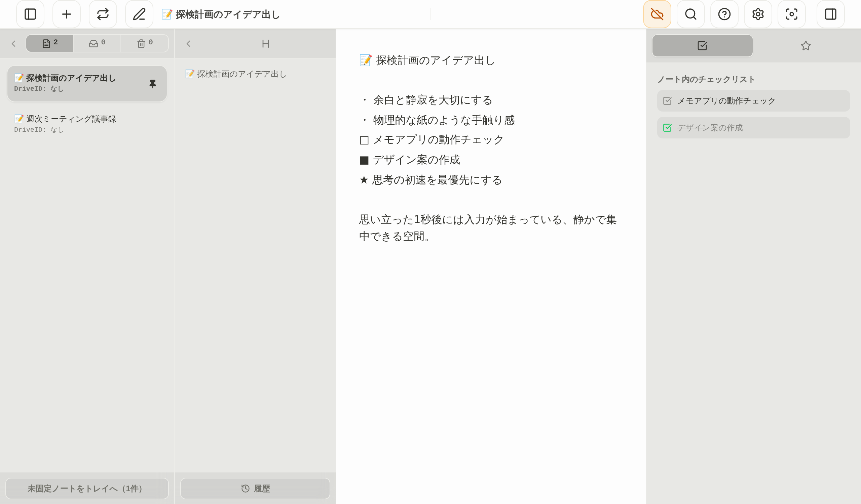Click the ノート内のチェックリスト heading

coord(706,79)
